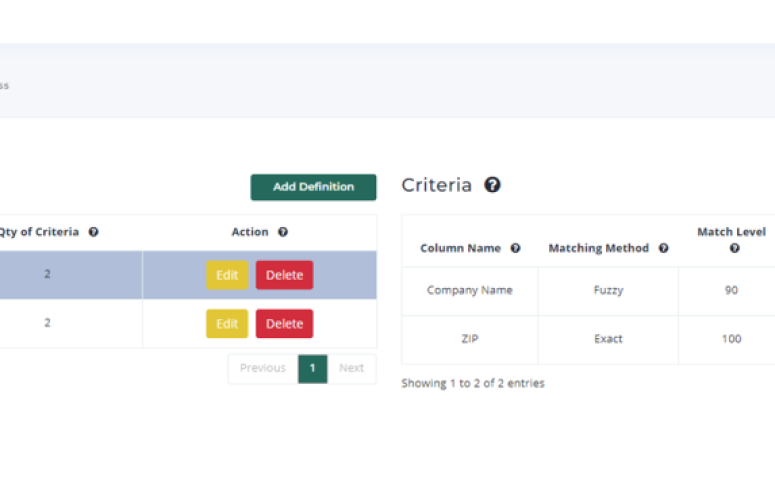This screenshot has height=480, width=775.
Task: Select the ZIP criteria cell
Action: pos(469,339)
